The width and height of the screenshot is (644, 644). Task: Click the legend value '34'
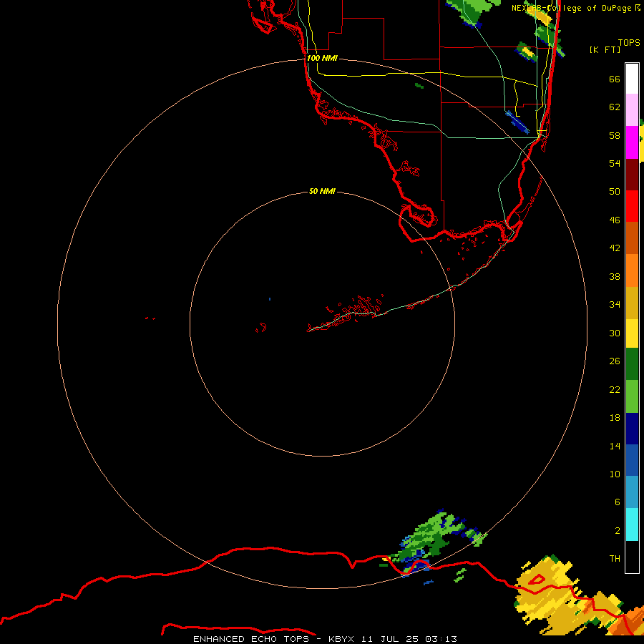tap(615, 304)
